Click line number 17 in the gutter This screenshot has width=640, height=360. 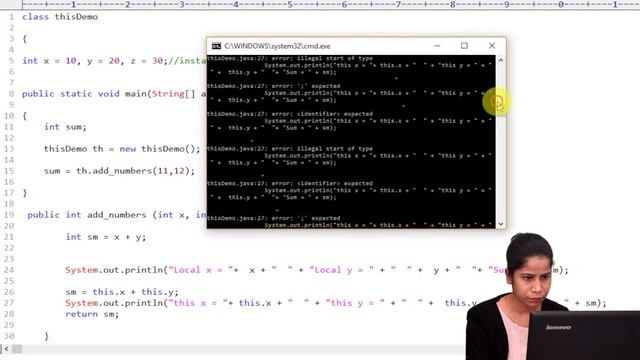9,193
